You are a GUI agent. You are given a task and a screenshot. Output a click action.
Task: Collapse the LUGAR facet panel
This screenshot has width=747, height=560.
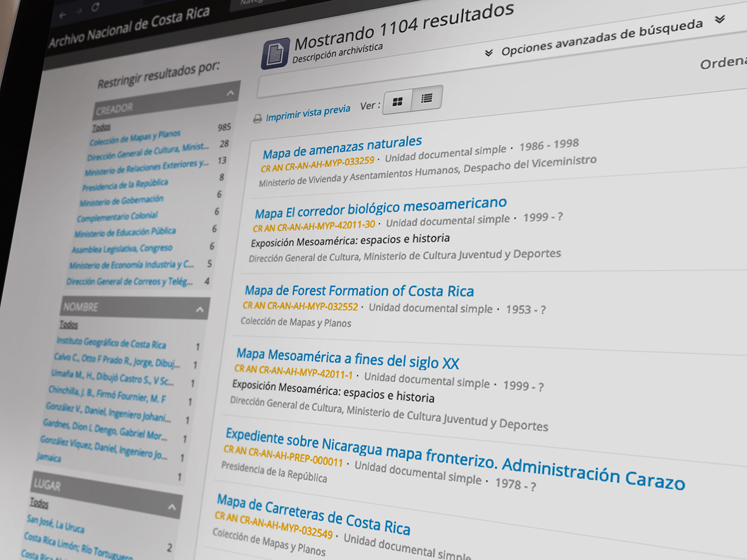(172, 507)
